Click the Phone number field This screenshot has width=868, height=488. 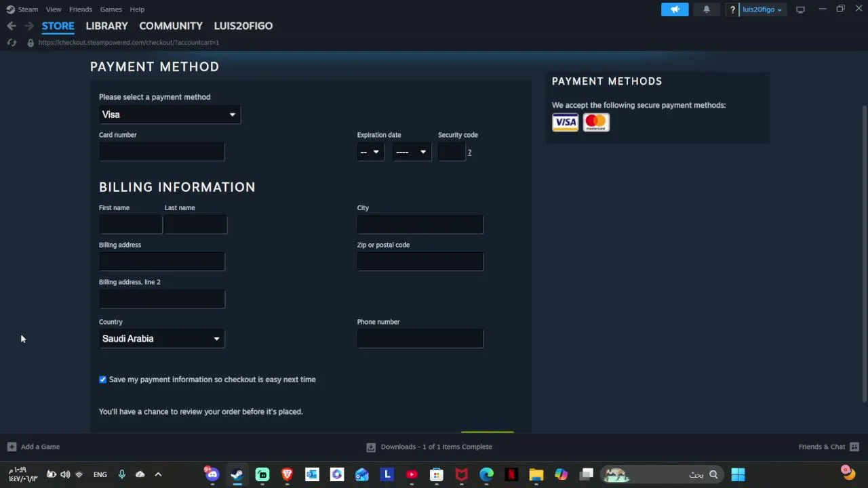(x=420, y=339)
